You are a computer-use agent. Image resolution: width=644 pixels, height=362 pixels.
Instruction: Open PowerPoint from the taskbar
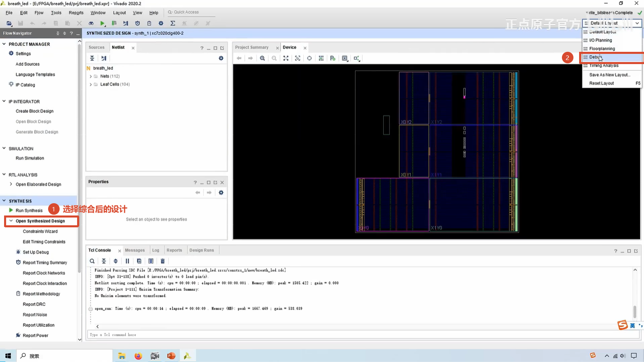171,356
